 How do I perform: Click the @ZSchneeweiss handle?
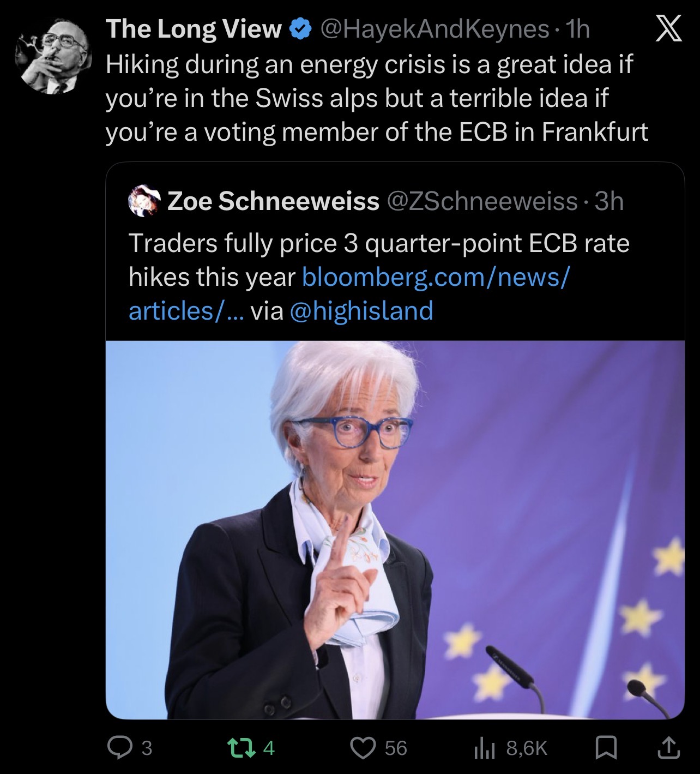click(482, 201)
